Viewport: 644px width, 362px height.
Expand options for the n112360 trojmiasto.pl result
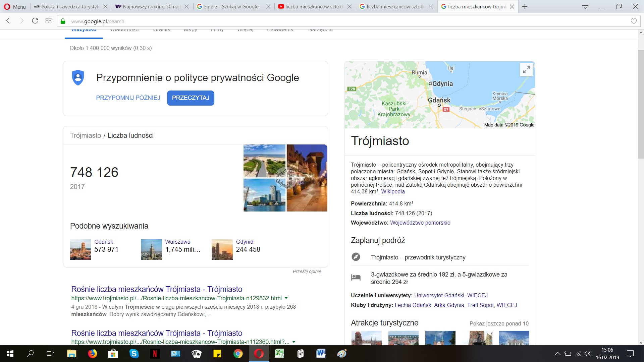click(294, 342)
